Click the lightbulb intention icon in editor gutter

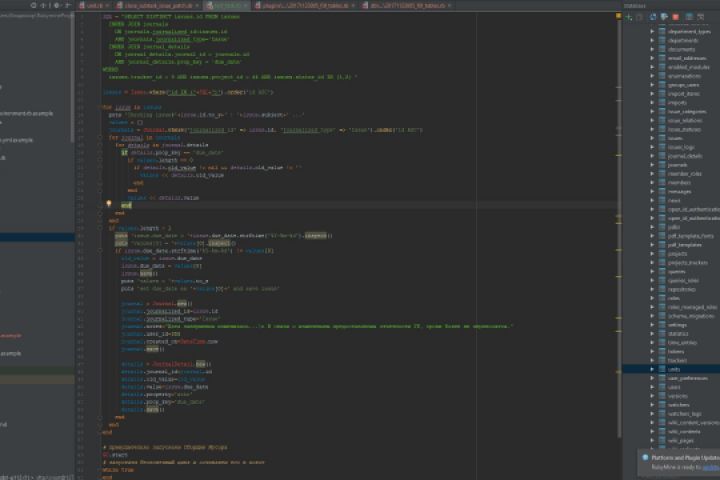tap(109, 203)
